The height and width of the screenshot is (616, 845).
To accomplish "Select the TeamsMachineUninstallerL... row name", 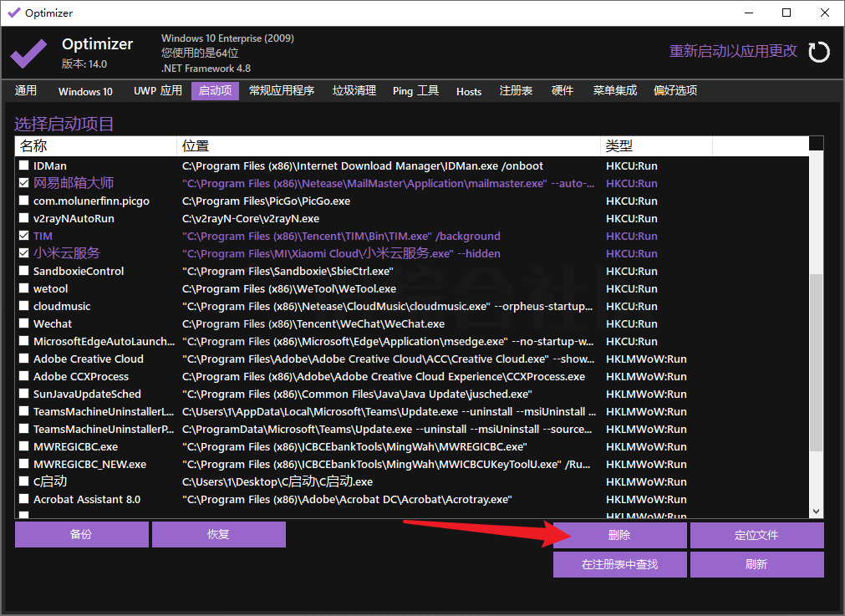I will pos(104,411).
